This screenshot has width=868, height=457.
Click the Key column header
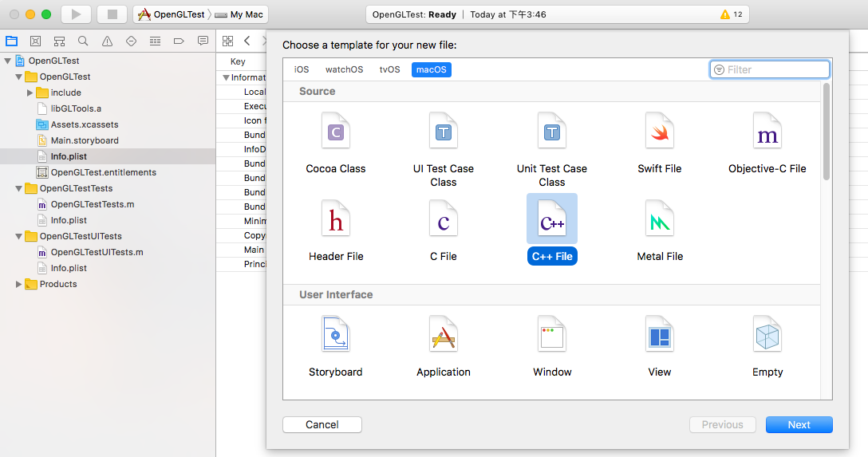(x=238, y=61)
